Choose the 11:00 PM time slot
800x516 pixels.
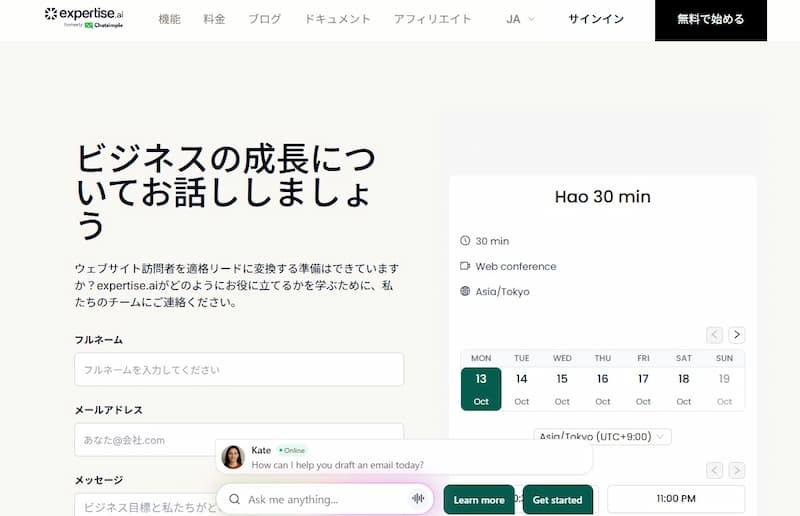tap(676, 499)
